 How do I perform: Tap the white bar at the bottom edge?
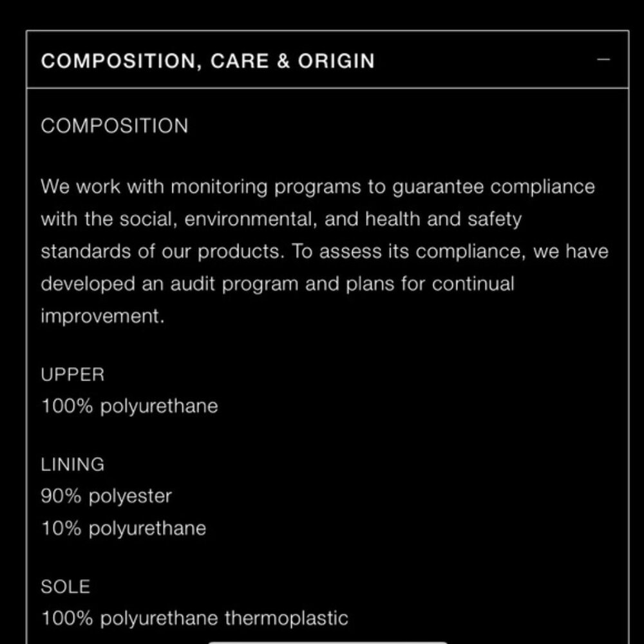(x=327, y=642)
